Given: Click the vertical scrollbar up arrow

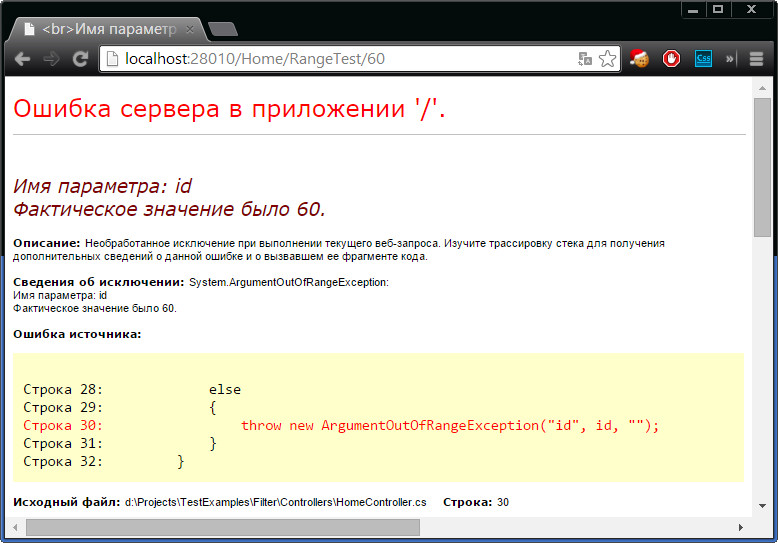Looking at the screenshot, I should (x=762, y=88).
